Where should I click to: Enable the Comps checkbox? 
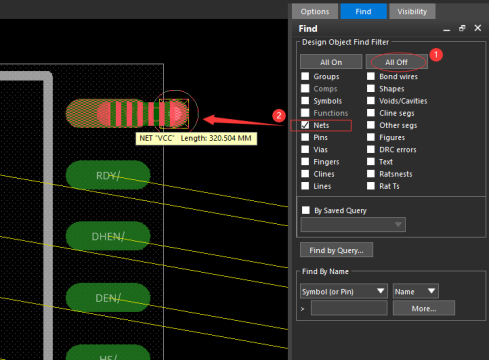click(305, 88)
